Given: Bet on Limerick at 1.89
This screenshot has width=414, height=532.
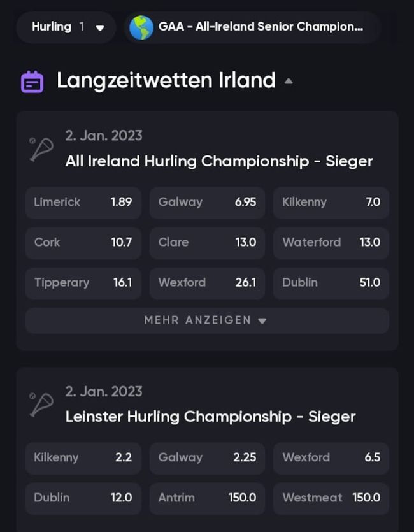Looking at the screenshot, I should (x=83, y=202).
